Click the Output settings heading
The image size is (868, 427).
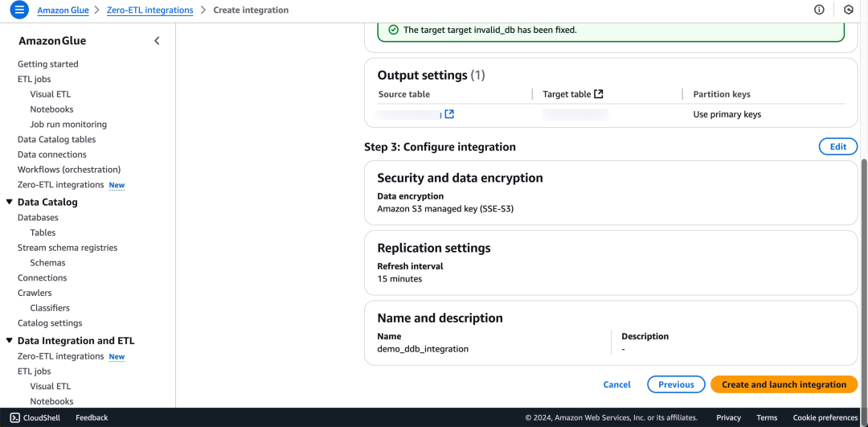pyautogui.click(x=432, y=76)
